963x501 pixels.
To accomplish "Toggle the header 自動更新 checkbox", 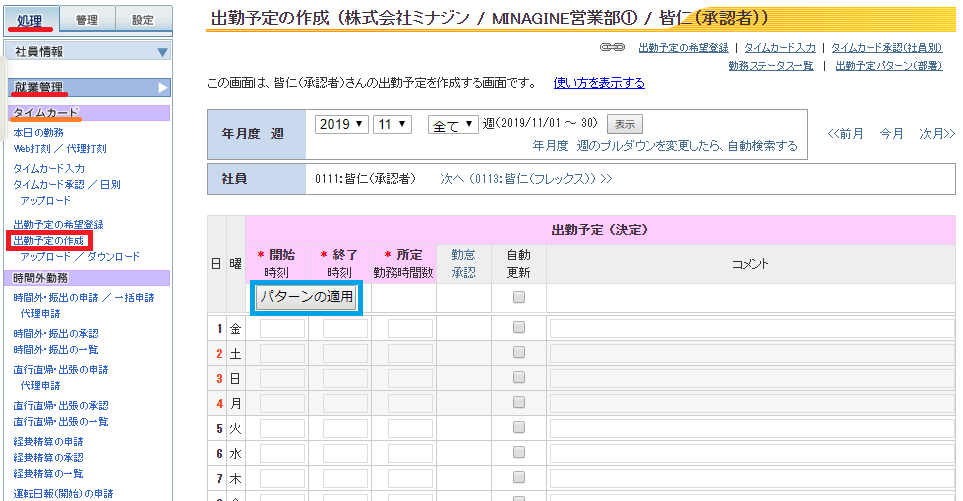I will tap(519, 297).
